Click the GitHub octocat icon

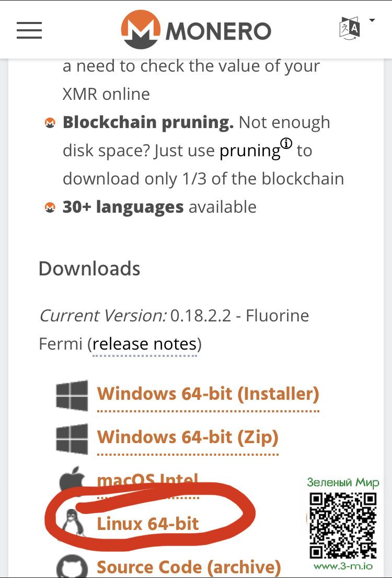[x=72, y=566]
